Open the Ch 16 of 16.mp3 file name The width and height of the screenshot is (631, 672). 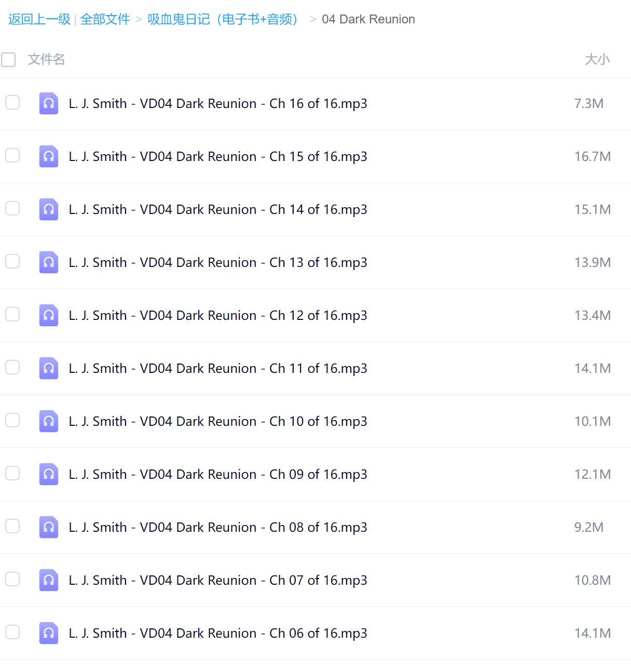[x=218, y=103]
